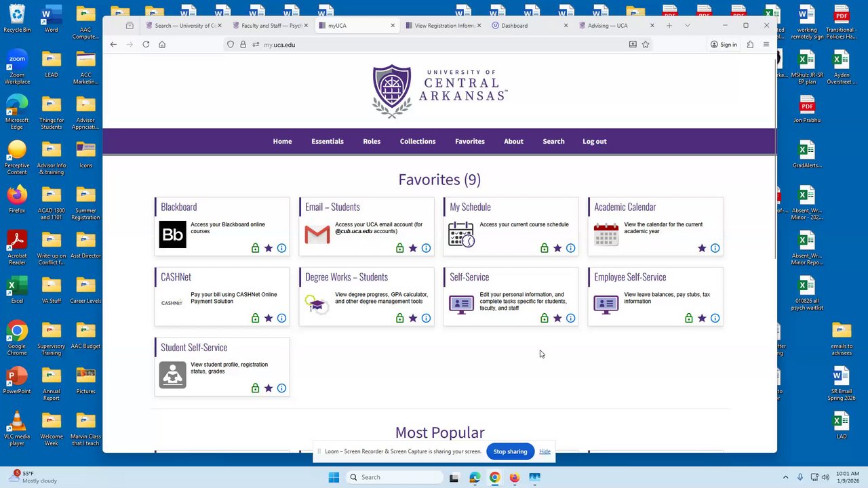Open the Gmail icon for Email – Students
This screenshot has width=868, height=488.
(x=317, y=235)
